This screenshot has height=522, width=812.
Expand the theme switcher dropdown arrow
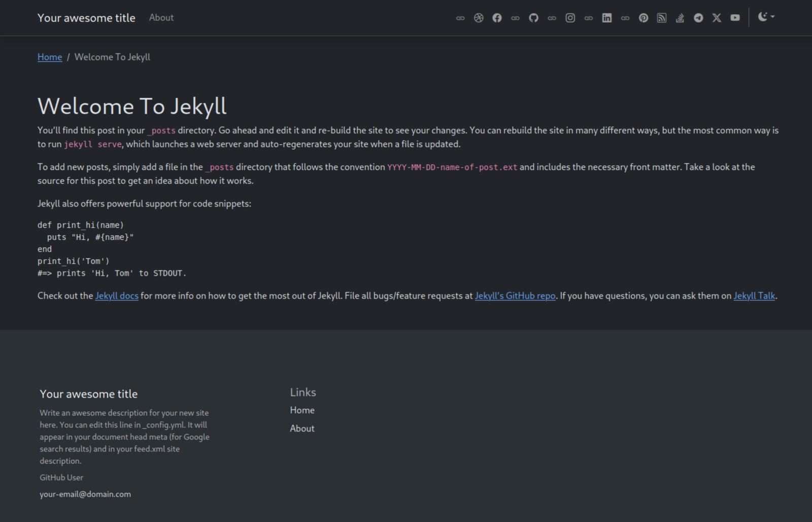click(772, 18)
